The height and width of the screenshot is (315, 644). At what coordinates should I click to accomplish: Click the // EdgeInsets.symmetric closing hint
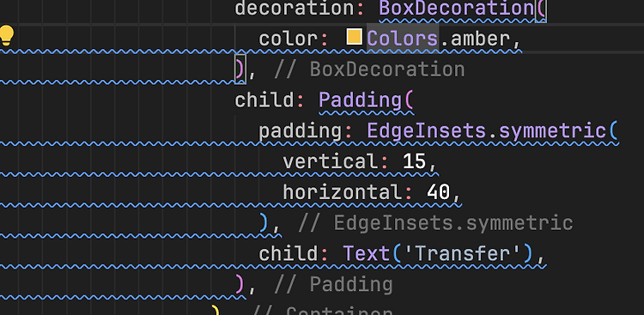click(435, 223)
